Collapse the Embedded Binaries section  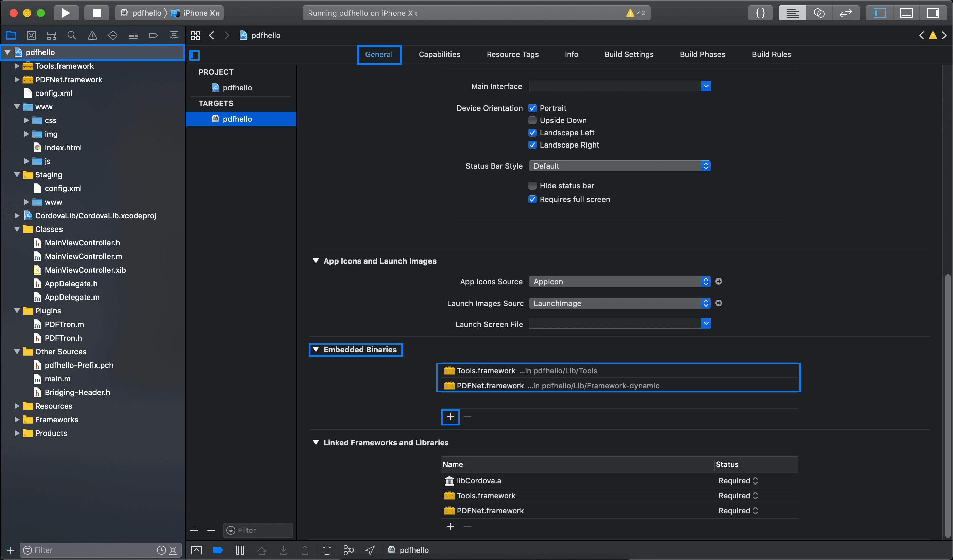tap(316, 350)
